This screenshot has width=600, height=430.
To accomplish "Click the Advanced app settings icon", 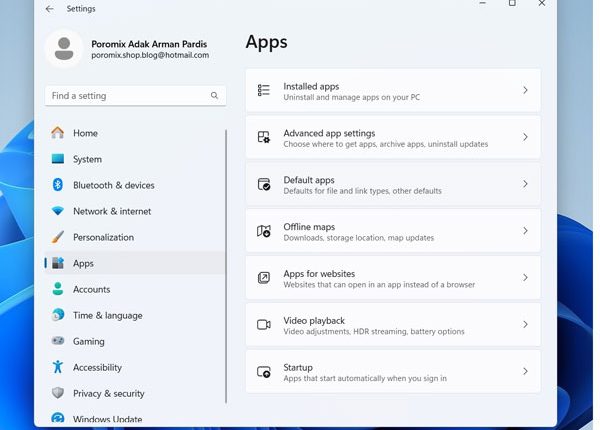I will (264, 137).
